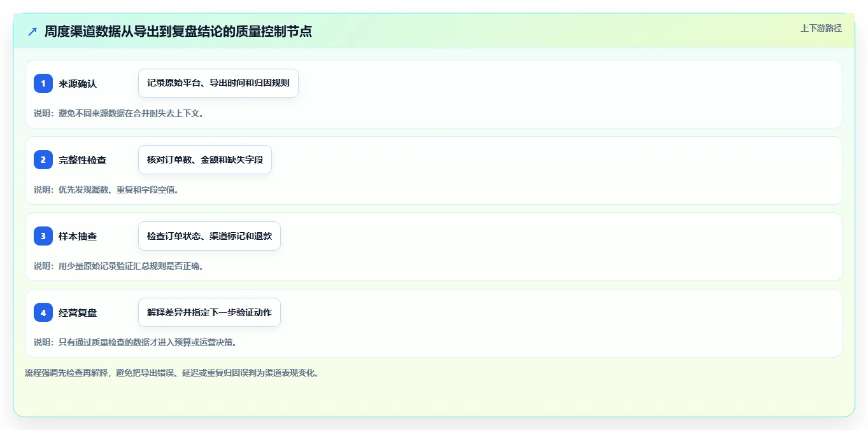Viewport: 868px width, 430px height.
Task: Click the step 4 number badge
Action: (43, 312)
